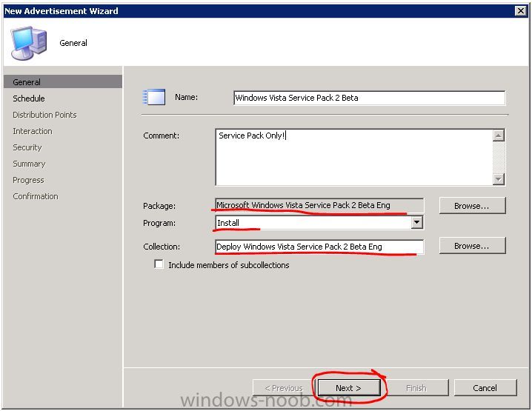Open the Program dropdown arrow
Screen dimensions: 532x411
point(416,223)
